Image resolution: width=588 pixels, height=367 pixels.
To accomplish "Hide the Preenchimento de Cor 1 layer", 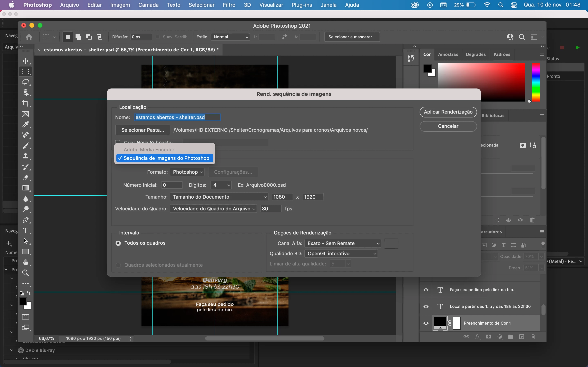I will 426,323.
